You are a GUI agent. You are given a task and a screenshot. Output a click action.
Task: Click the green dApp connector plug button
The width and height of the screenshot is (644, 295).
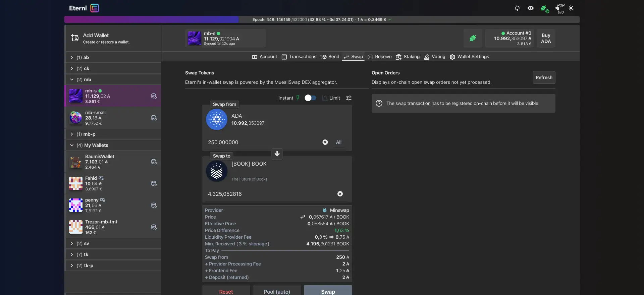tap(473, 38)
